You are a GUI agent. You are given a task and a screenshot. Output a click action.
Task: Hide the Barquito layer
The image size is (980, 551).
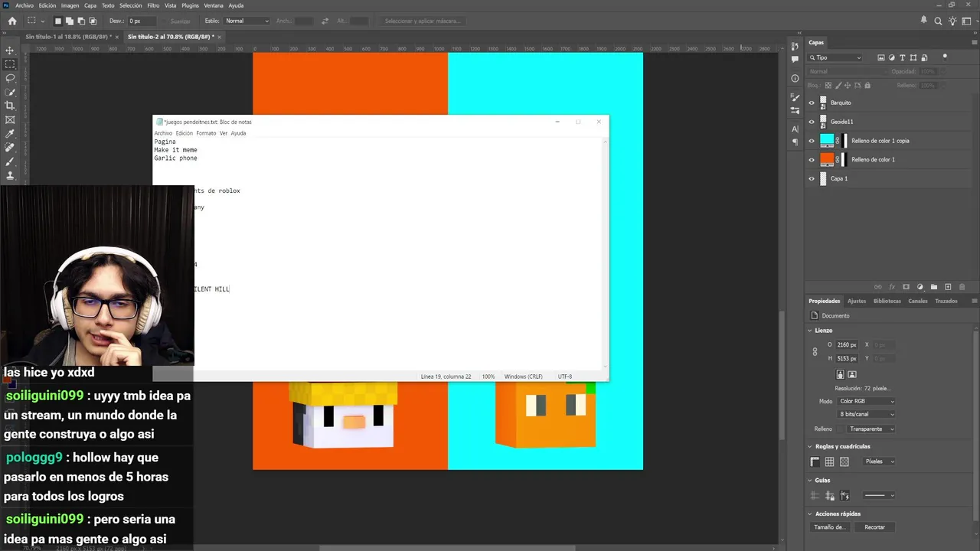(812, 103)
